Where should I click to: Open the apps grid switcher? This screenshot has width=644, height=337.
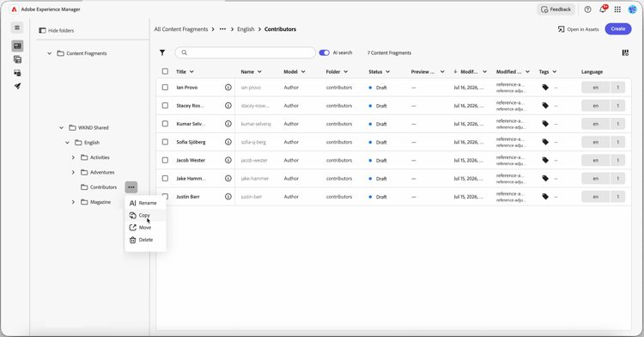coord(617,9)
